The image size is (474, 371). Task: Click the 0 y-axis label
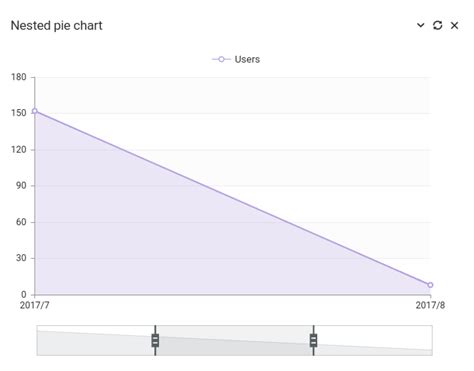[x=24, y=294]
